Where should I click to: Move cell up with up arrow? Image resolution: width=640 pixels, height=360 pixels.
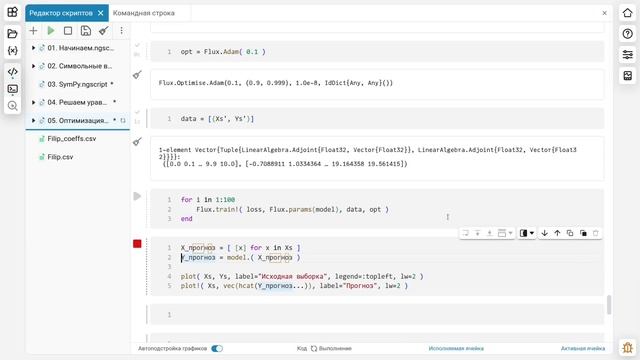(557, 233)
